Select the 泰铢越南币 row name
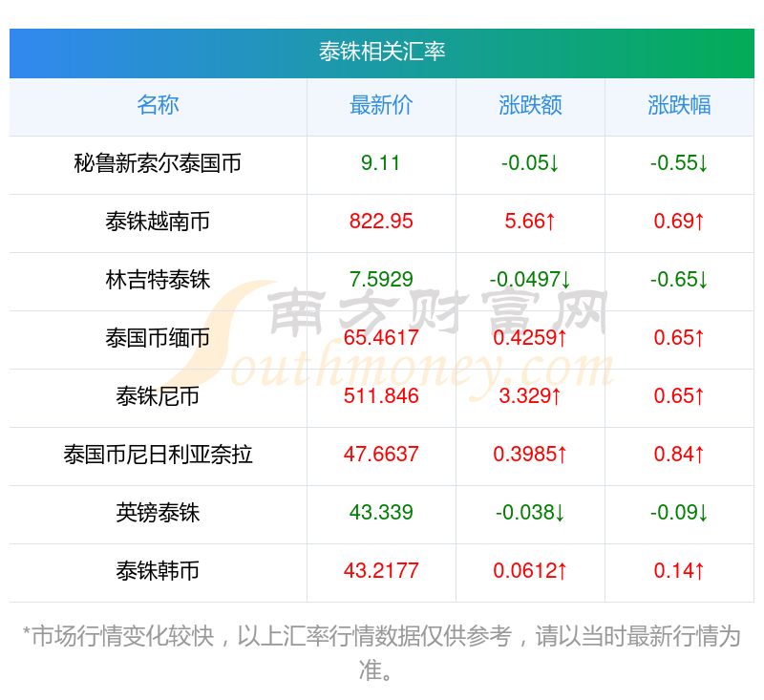Image resolution: width=764 pixels, height=700 pixels. pyautogui.click(x=158, y=222)
